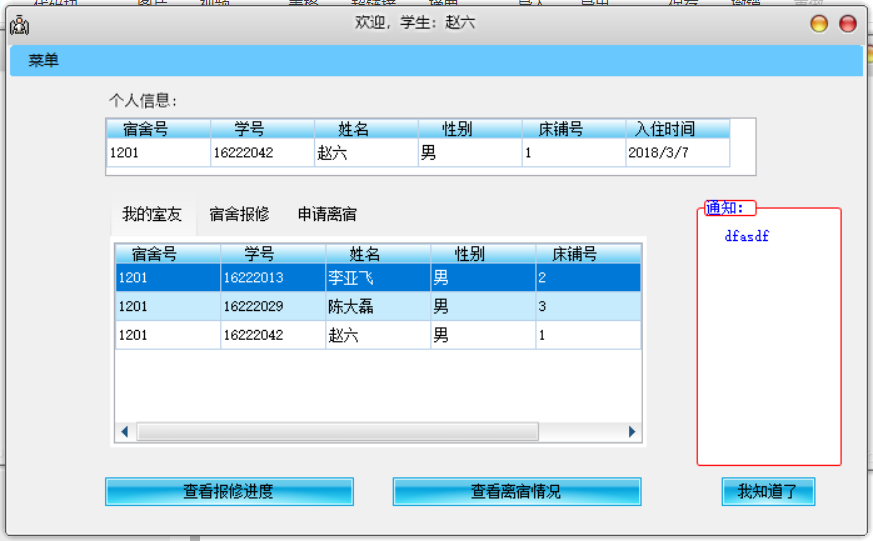Image resolution: width=873 pixels, height=541 pixels.
Task: Click the roommate table horizontal scrollbar thumb
Action: click(337, 432)
